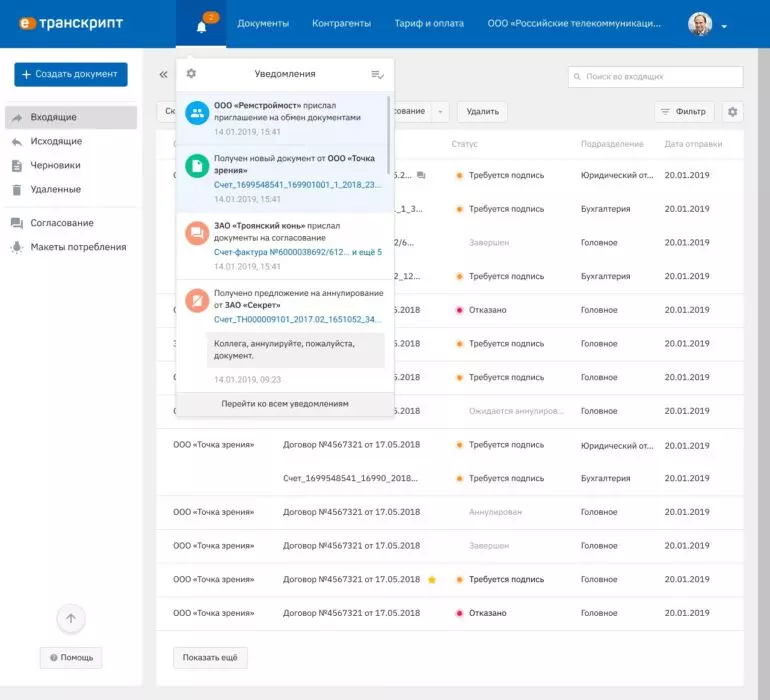Click the new document notification green icon
770x700 pixels.
[197, 166]
